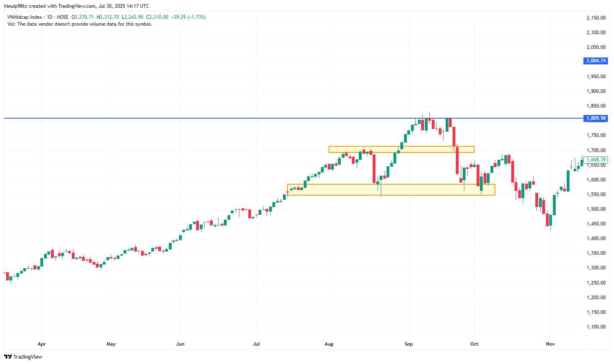
Task: Click the TradingView logo at bottom left
Action: tap(23, 357)
